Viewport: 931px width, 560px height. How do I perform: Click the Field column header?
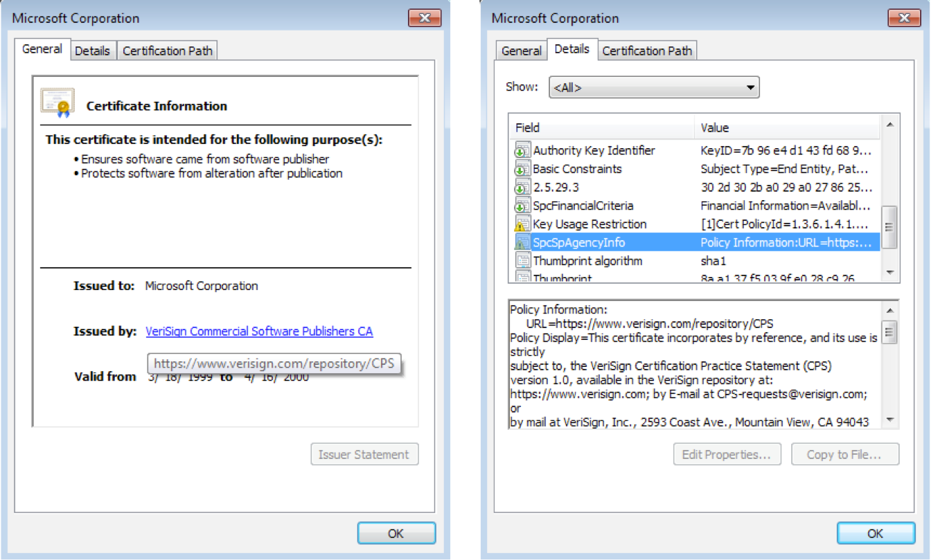603,127
